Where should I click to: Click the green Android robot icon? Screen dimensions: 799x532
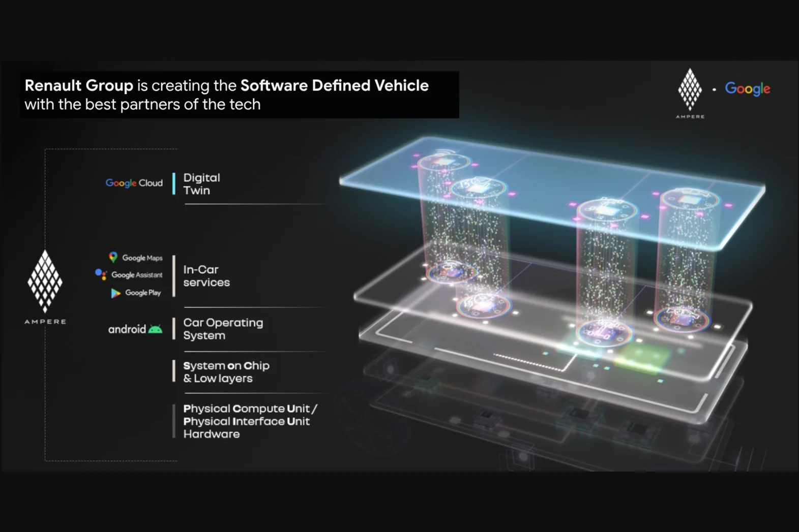coord(155,329)
